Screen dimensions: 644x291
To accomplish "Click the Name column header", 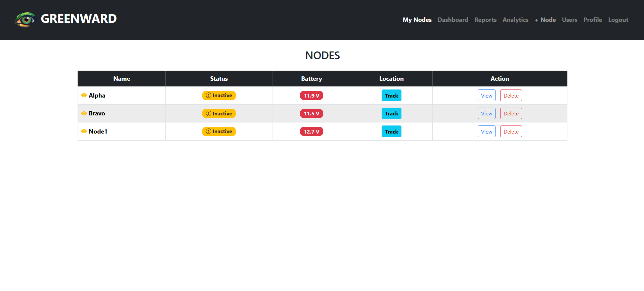I will 122,79.
